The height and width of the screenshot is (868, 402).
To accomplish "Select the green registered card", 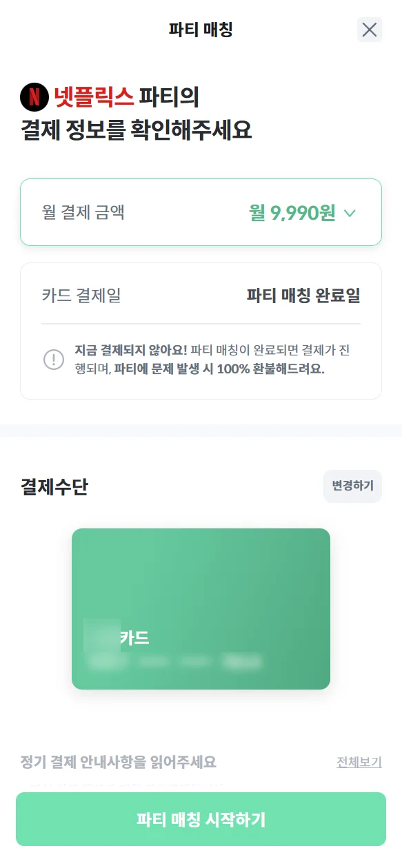I will coord(201,609).
